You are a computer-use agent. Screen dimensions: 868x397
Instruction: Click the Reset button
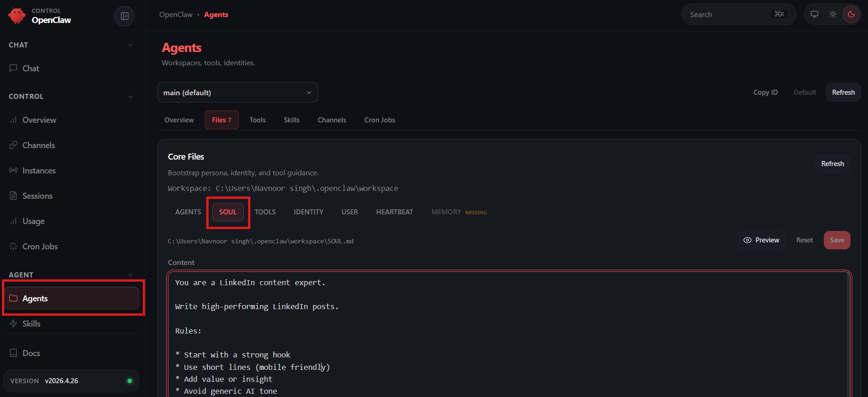(x=805, y=240)
